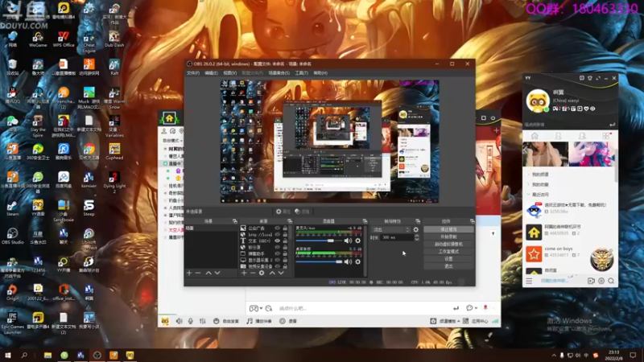Toggle the lock on 公会广告 source
Viewport: 644px width, 362px height.
coord(285,228)
